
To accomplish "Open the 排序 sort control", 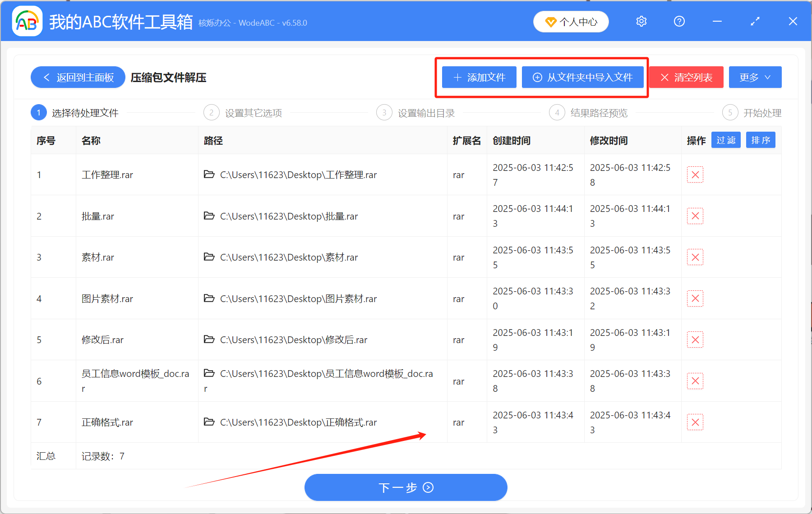I will tap(761, 140).
